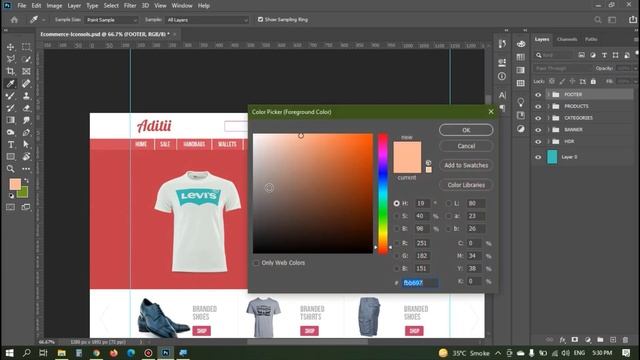Click the Home icon in options bar
Viewport: 640px width, 360px height.
[x=14, y=20]
